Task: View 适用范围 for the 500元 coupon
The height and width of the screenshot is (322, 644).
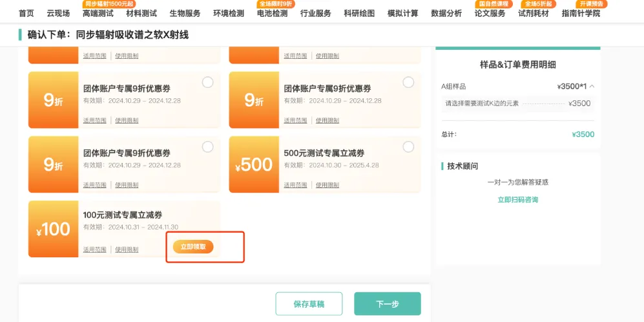Action: click(295, 185)
